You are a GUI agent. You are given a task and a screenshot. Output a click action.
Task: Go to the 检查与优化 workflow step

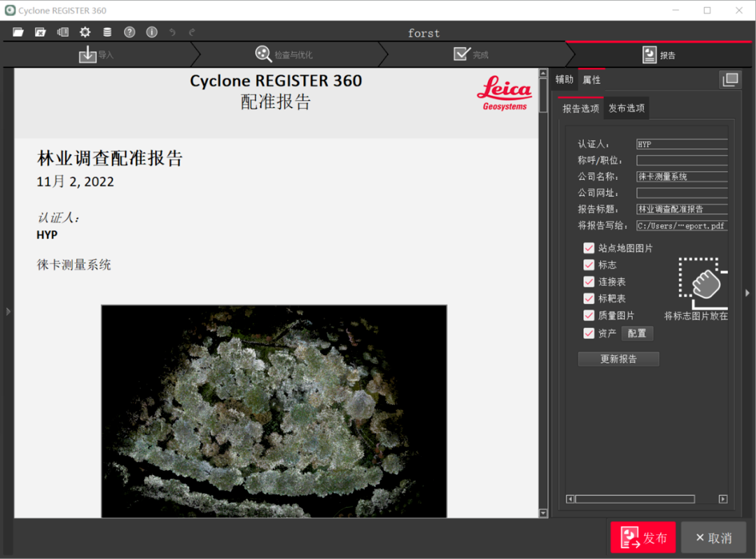[284, 55]
